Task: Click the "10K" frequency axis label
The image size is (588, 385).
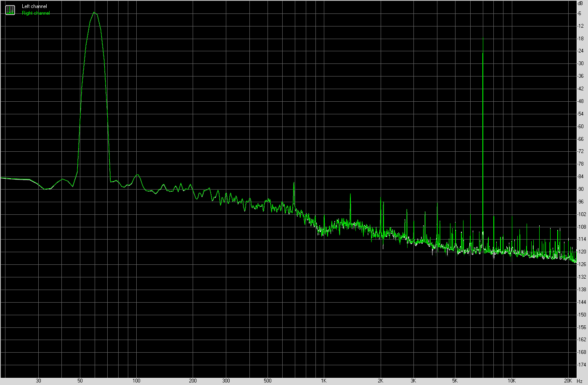Action: 511,381
